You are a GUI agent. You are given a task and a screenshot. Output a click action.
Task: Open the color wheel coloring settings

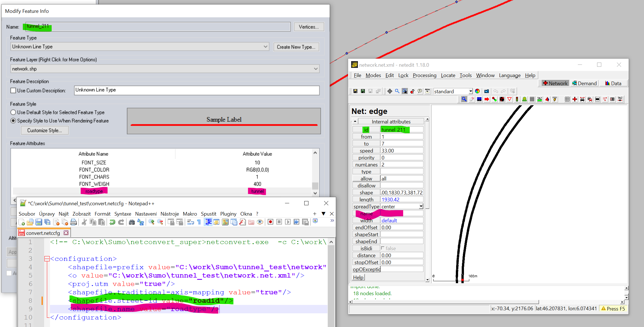477,91
